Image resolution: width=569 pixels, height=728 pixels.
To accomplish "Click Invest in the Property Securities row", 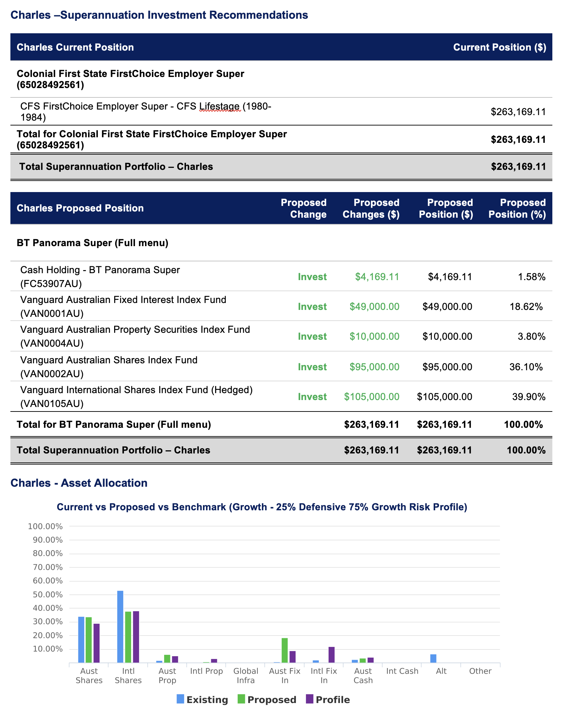I will [x=312, y=336].
